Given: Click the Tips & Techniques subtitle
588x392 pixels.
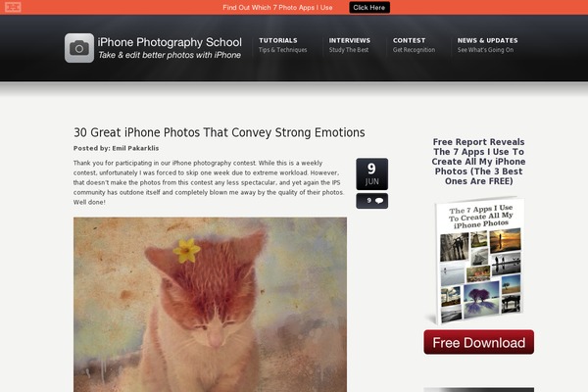Looking at the screenshot, I should pyautogui.click(x=283, y=50).
